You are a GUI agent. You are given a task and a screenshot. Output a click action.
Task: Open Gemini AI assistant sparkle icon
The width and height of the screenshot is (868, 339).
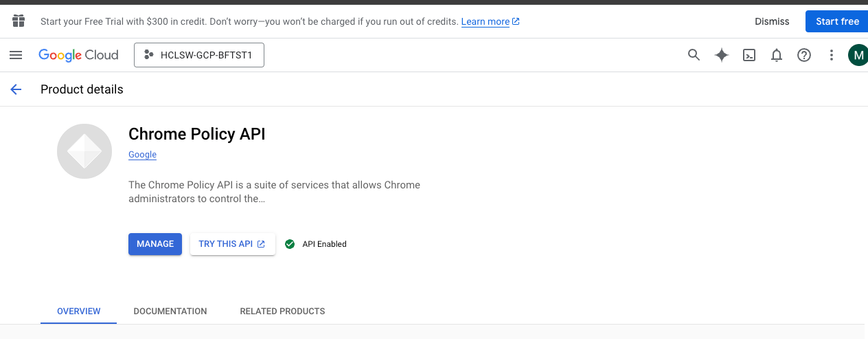721,55
